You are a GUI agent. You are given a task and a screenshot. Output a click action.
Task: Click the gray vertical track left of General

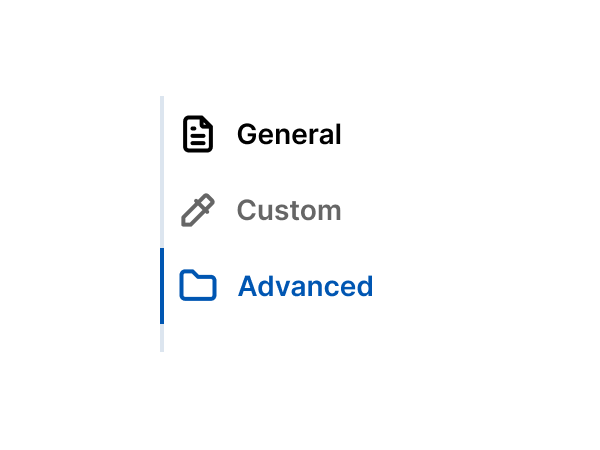tap(162, 134)
